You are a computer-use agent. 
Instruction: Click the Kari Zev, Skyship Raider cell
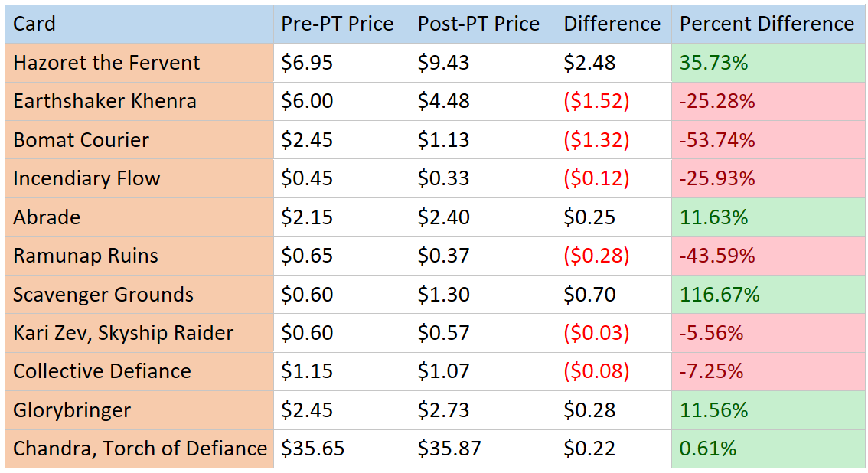tap(139, 333)
